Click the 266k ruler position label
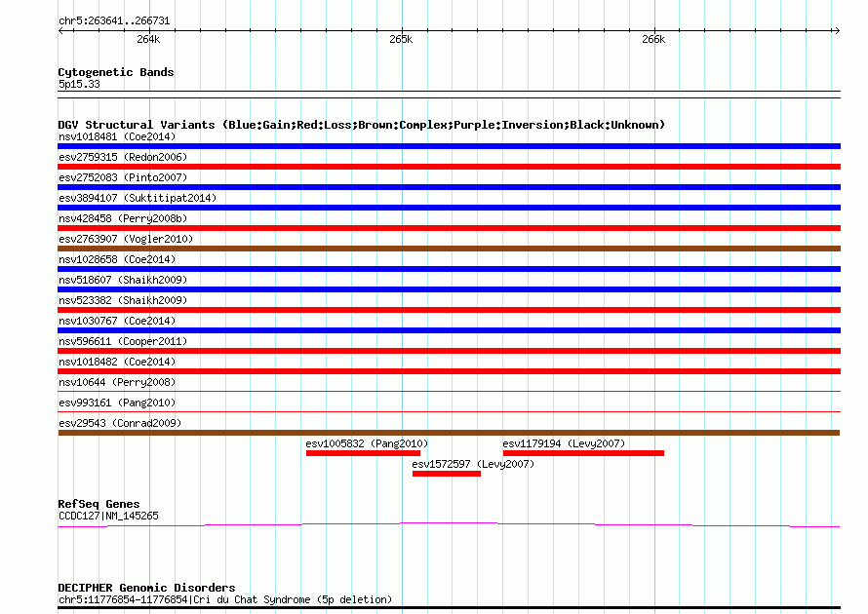The width and height of the screenshot is (868, 614). click(653, 39)
